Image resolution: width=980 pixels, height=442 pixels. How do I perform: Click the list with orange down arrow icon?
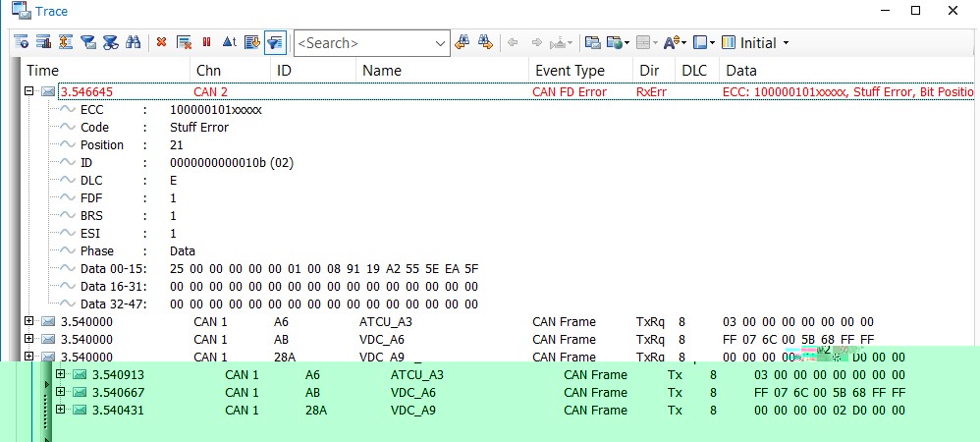(252, 42)
